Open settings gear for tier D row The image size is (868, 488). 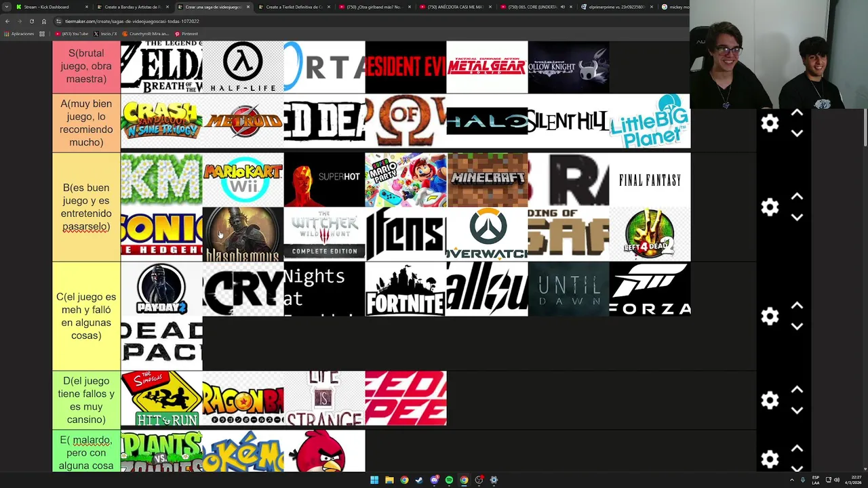pos(770,400)
